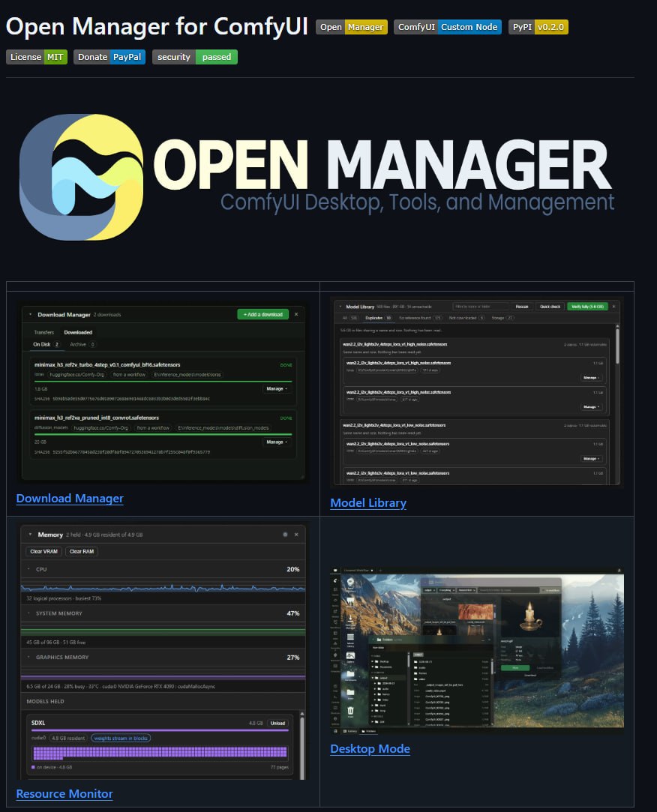Click the green Verify fully button
This screenshot has height=812, width=657.
(x=587, y=307)
